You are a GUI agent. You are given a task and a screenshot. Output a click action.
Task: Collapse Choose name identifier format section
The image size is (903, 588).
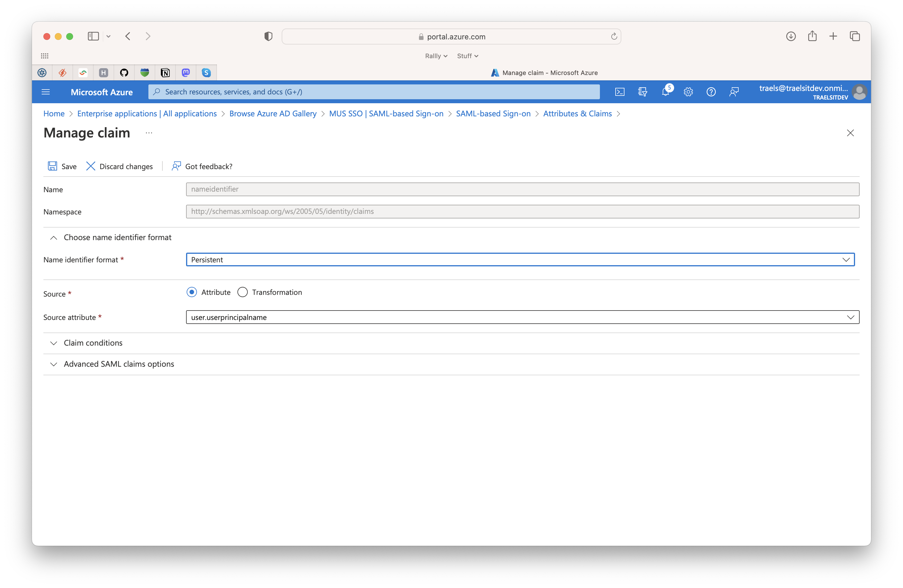pos(110,237)
